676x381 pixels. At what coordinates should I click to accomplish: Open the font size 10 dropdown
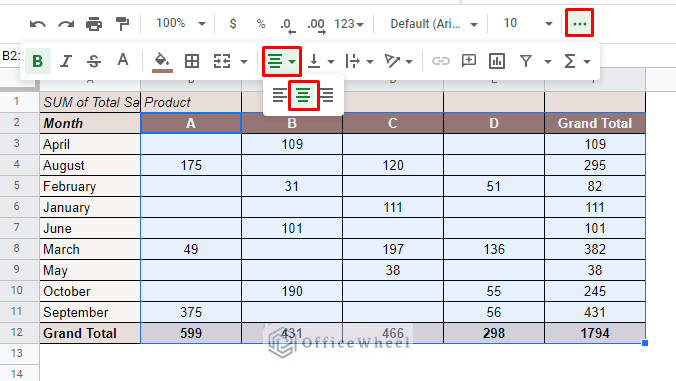pos(528,24)
